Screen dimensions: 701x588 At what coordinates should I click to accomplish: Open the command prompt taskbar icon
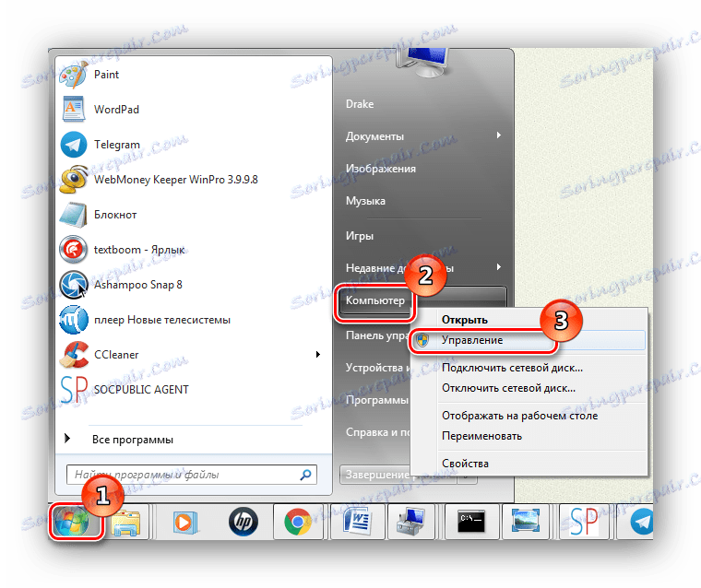471,522
